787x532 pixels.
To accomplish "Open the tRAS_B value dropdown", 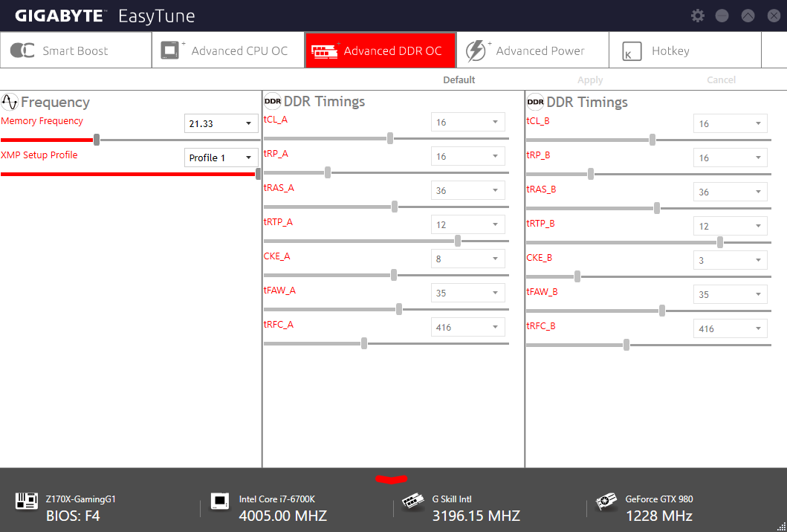I will 731,192.
